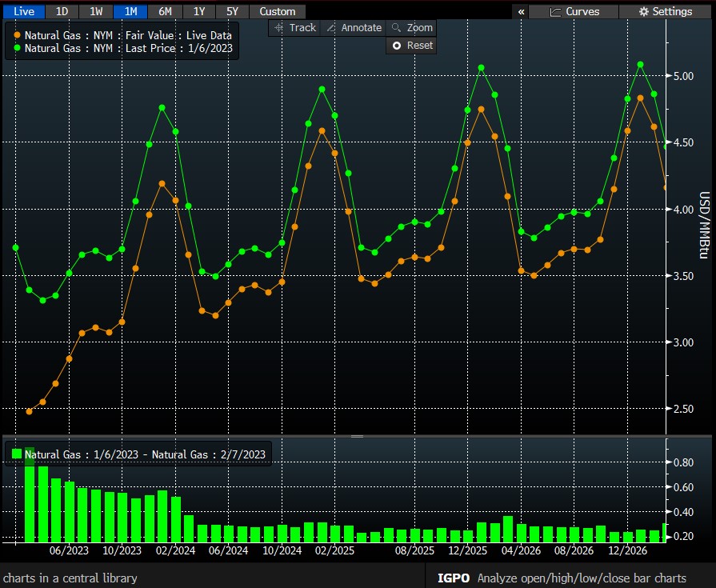Click the panel divider resize handle
The width and height of the screenshot is (716, 588).
point(357,436)
